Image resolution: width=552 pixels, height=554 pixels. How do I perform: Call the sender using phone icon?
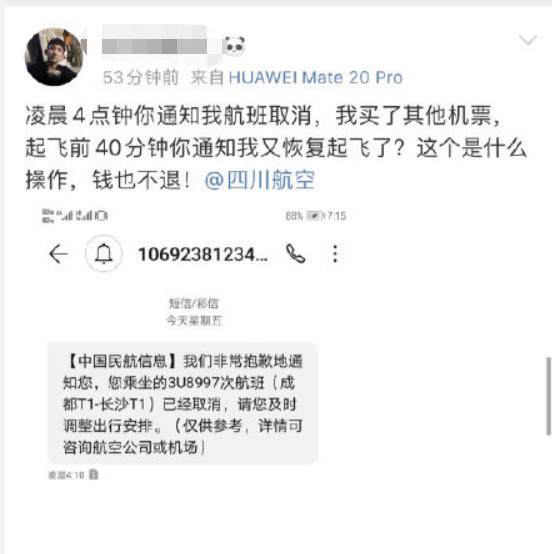[295, 254]
